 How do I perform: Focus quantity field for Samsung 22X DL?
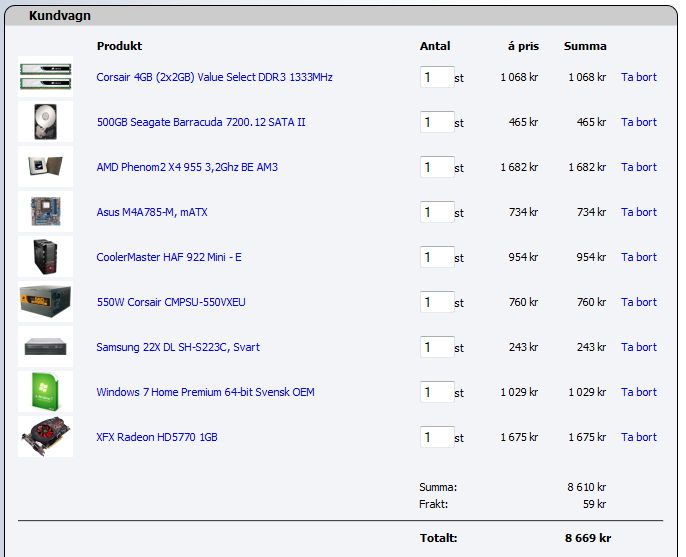[x=437, y=347]
